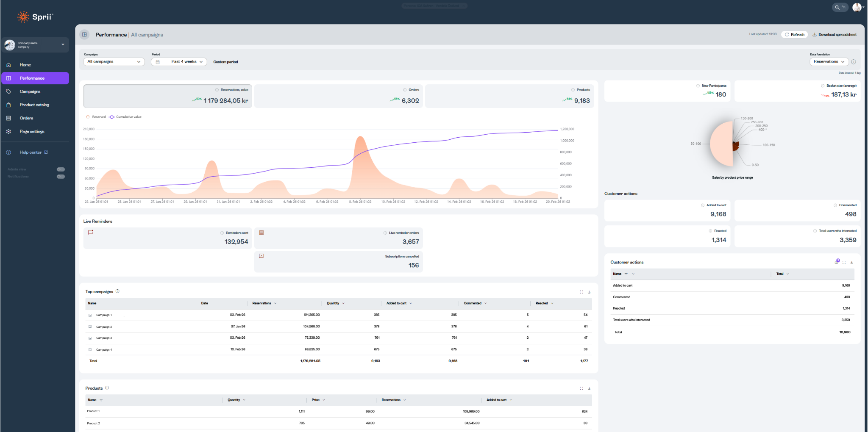Click the panel layout icon beside Performance title
This screenshot has height=432, width=868.
(x=85, y=35)
